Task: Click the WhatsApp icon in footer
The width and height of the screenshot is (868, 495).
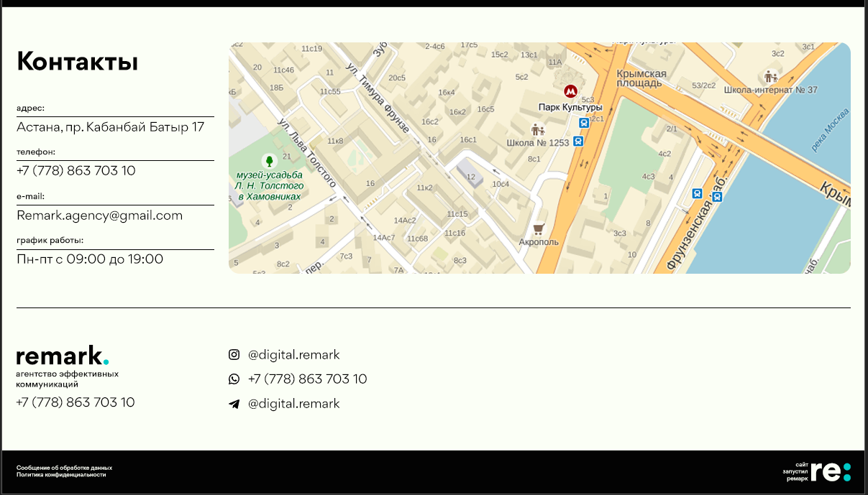Action: (x=234, y=379)
